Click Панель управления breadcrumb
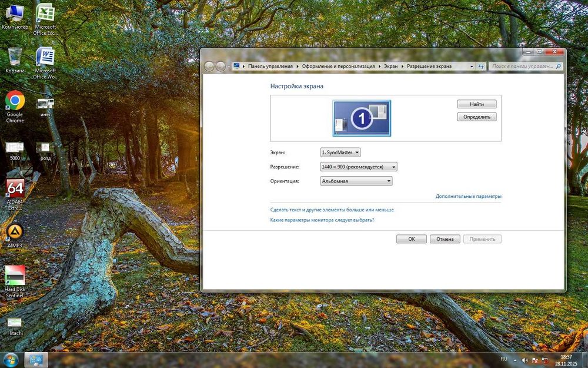 (270, 66)
